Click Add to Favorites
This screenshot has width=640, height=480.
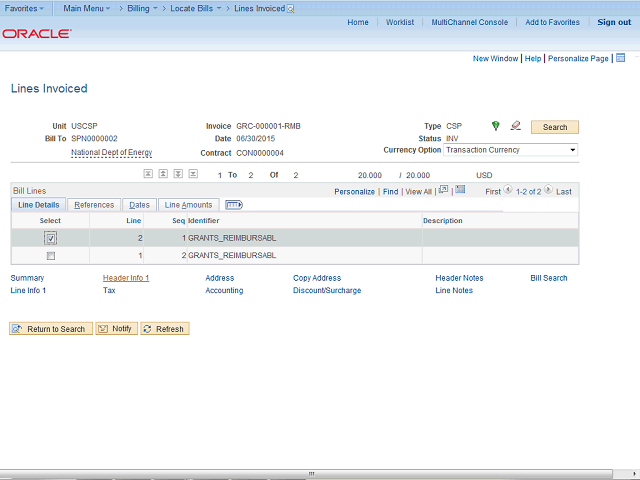point(552,22)
